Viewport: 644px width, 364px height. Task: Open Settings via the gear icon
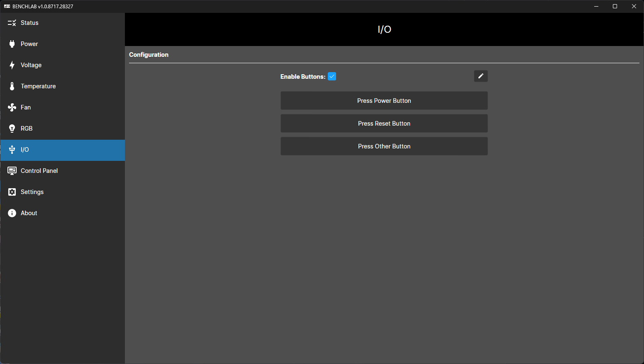(x=12, y=192)
